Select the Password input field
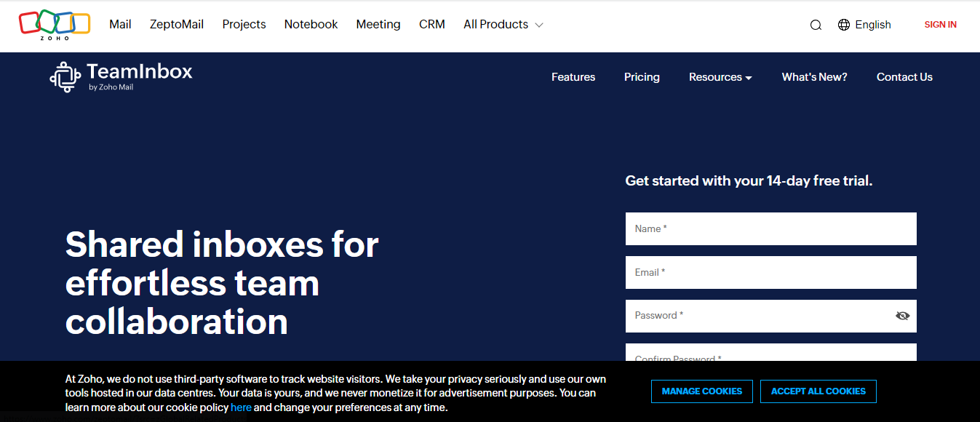The image size is (980, 422). (771, 316)
